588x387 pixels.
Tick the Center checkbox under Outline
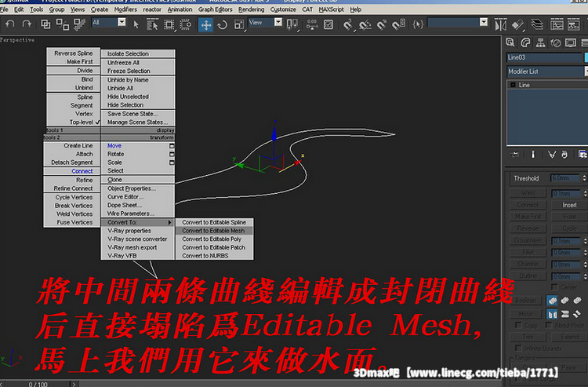coord(554,287)
